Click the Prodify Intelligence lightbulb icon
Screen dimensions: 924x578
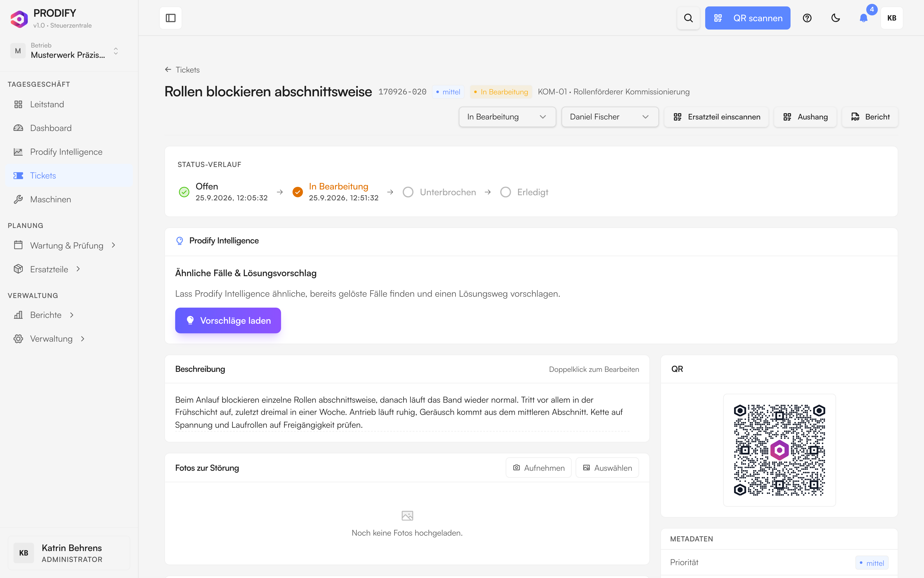point(179,240)
